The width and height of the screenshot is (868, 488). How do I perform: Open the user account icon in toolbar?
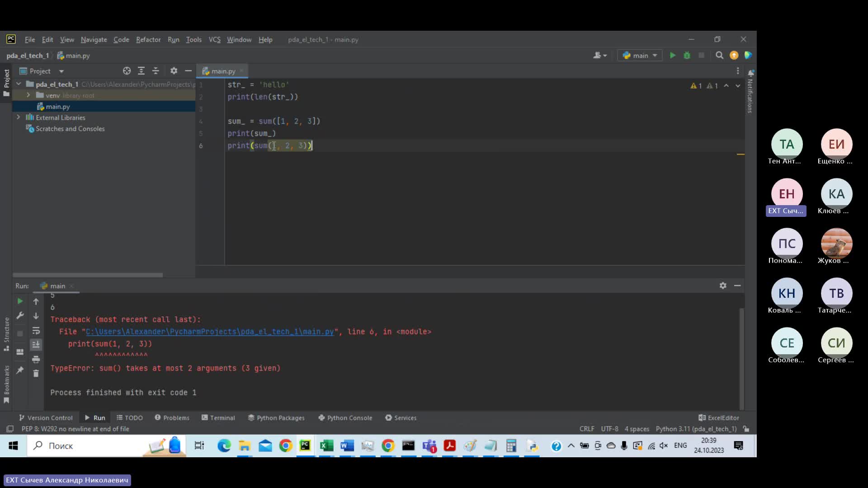coord(600,55)
